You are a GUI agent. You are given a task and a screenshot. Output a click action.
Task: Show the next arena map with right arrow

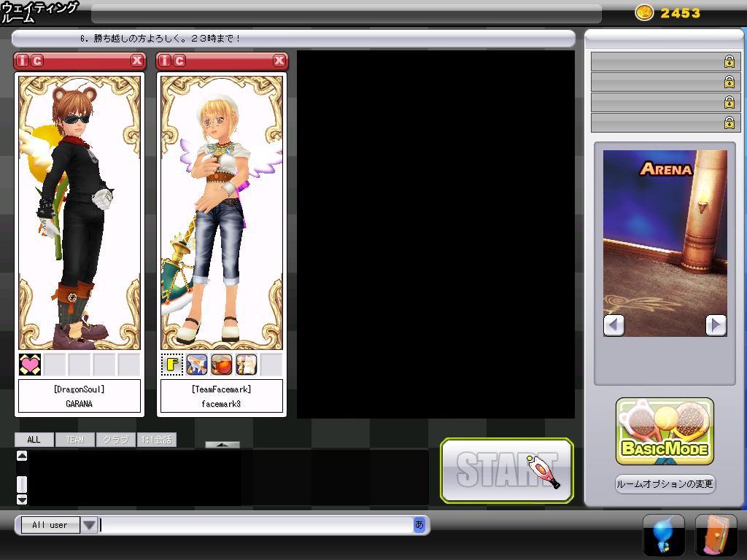(716, 325)
